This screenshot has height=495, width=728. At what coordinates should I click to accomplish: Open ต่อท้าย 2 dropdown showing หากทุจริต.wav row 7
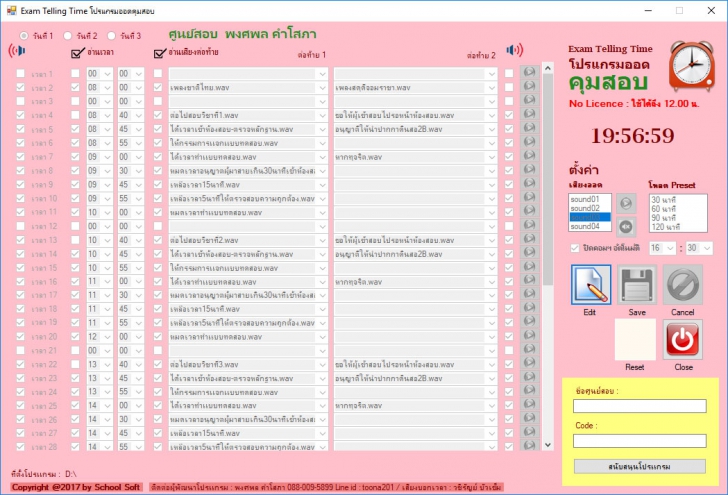[492, 157]
